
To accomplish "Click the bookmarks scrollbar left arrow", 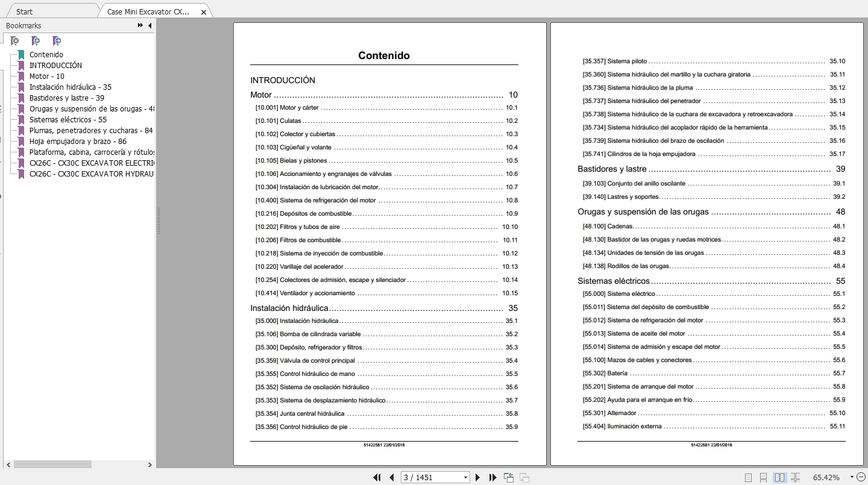I will [8, 465].
